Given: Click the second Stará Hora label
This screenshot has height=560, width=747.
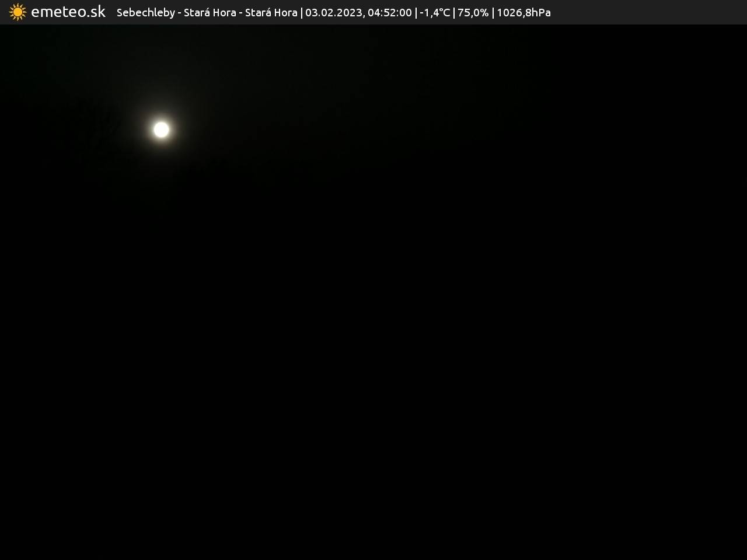Looking at the screenshot, I should (x=271, y=13).
